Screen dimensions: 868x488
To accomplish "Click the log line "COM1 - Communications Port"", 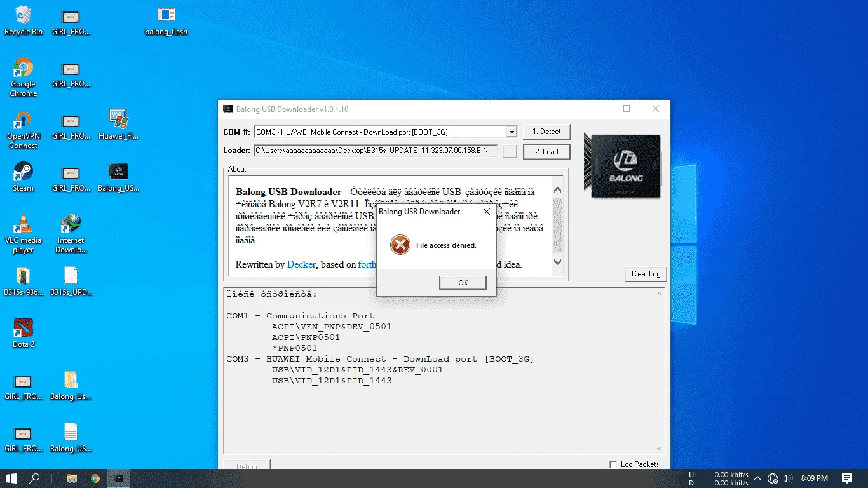I will (x=301, y=316).
